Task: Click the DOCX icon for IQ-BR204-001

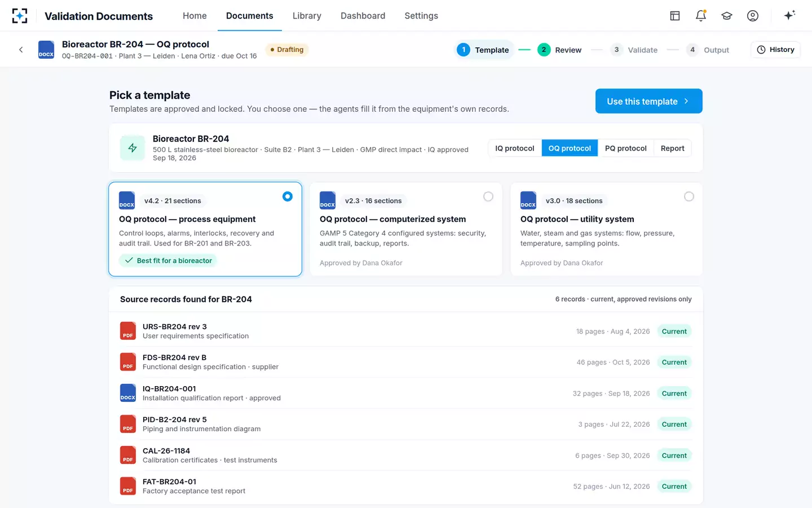Action: [x=128, y=393]
